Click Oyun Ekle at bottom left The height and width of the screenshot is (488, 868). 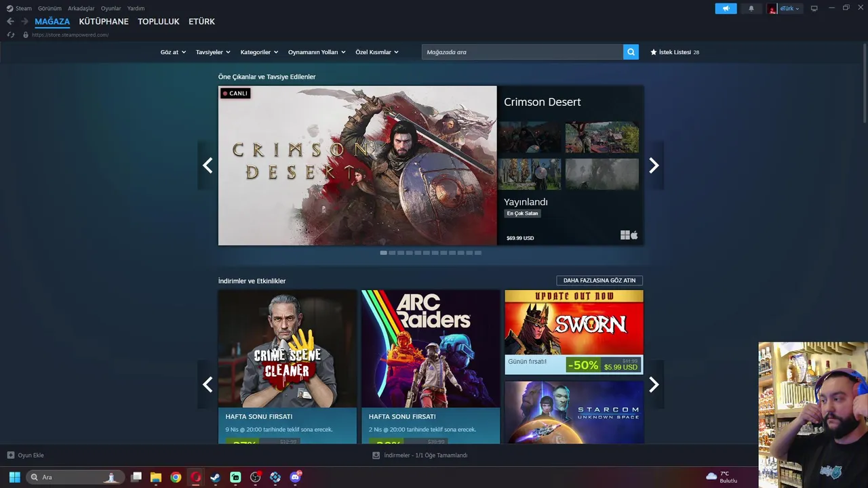point(31,455)
